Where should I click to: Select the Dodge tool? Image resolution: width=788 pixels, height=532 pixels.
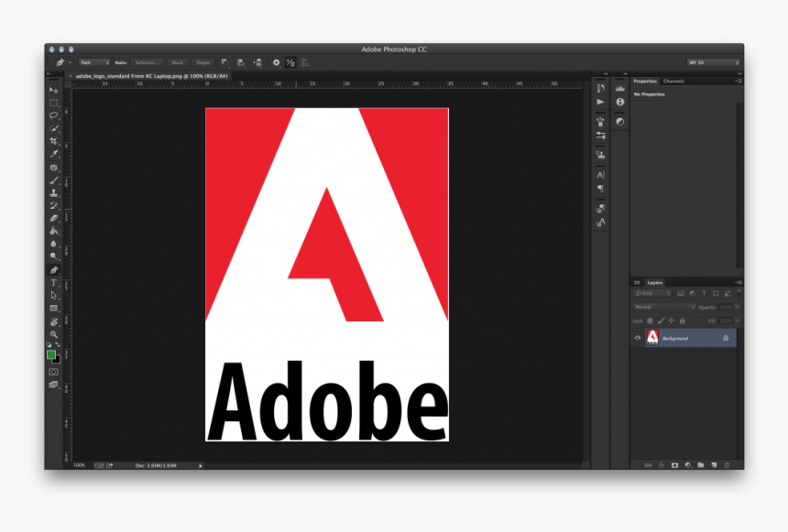click(54, 256)
